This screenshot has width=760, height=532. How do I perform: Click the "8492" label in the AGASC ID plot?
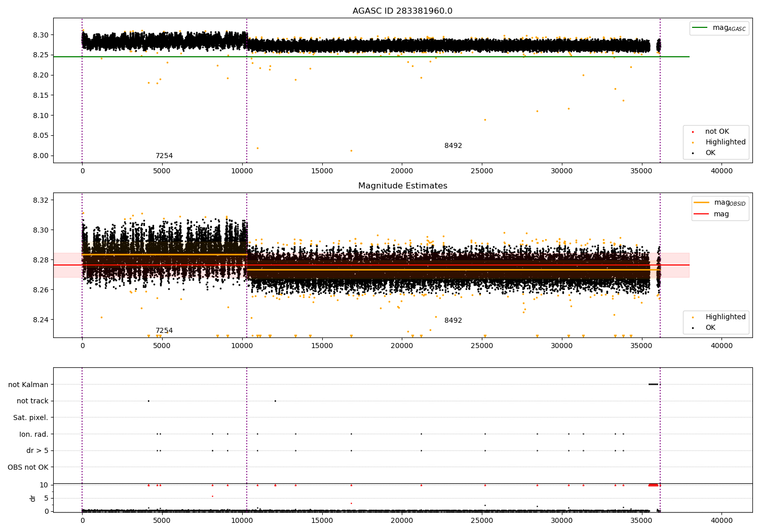[x=453, y=146]
